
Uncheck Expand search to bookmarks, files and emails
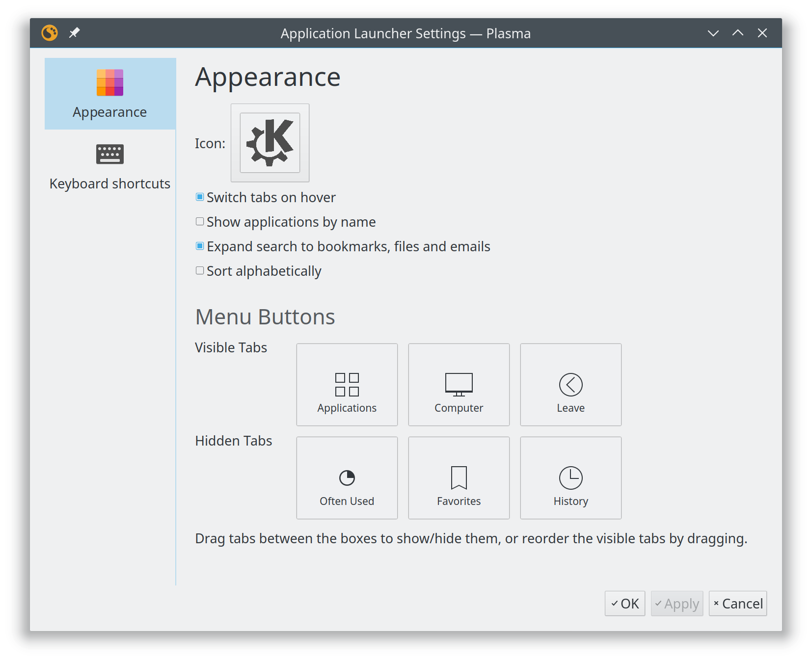[199, 246]
